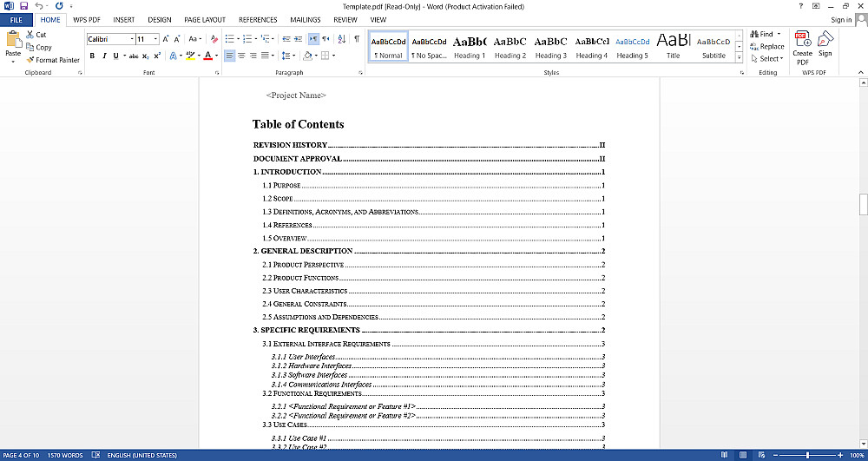Toggle right-to-left text direction

(x=325, y=39)
